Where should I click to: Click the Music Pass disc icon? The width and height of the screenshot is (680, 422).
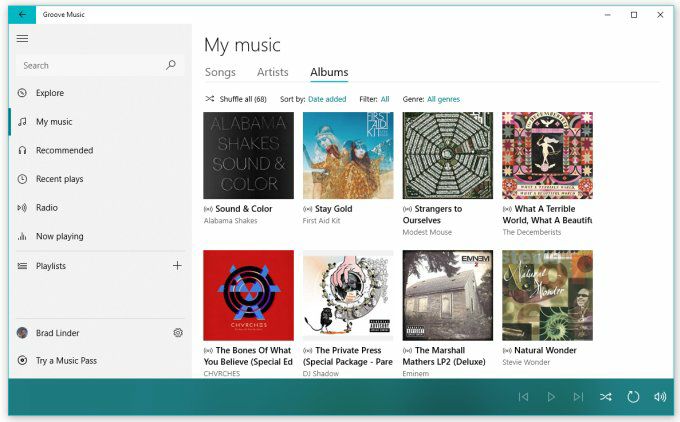[22, 360]
